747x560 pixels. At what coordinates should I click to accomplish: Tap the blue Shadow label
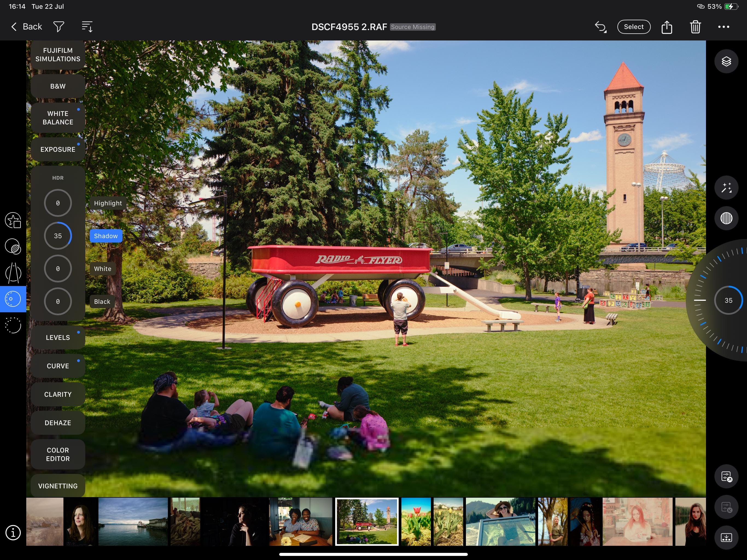106,236
